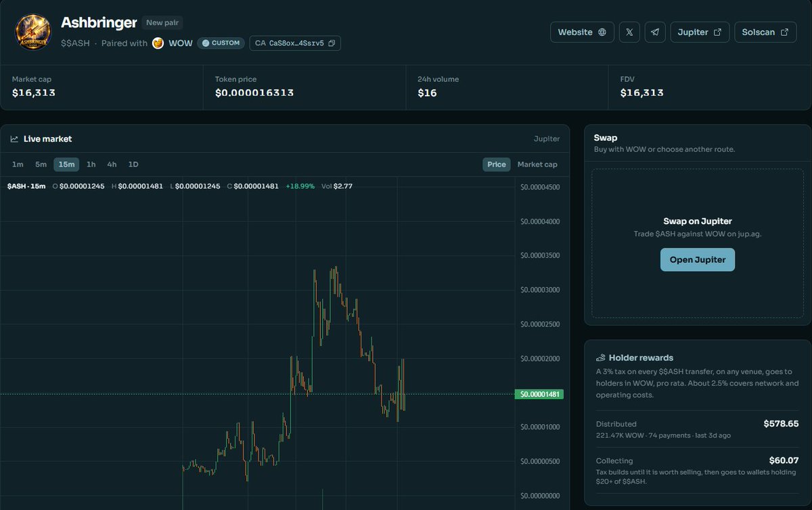Viewport: 812px width, 510px height.
Task: Click the Ashbringer title heading
Action: click(x=99, y=22)
